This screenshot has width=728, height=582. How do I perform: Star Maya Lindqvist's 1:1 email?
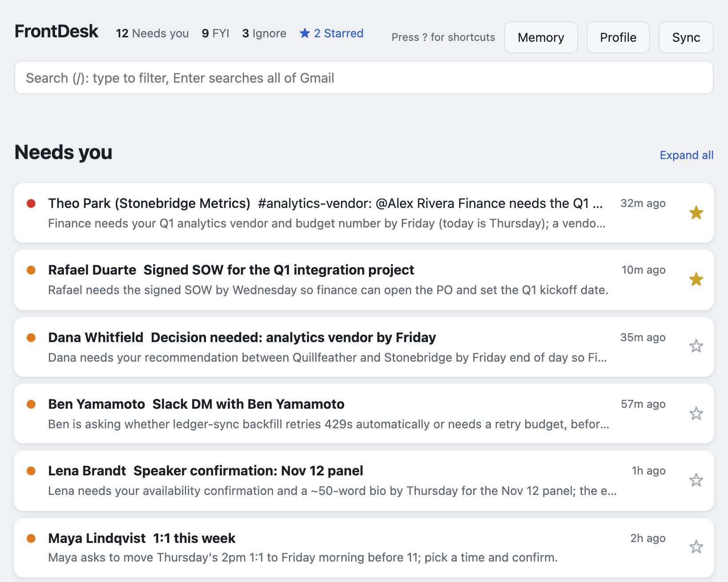[x=696, y=547]
